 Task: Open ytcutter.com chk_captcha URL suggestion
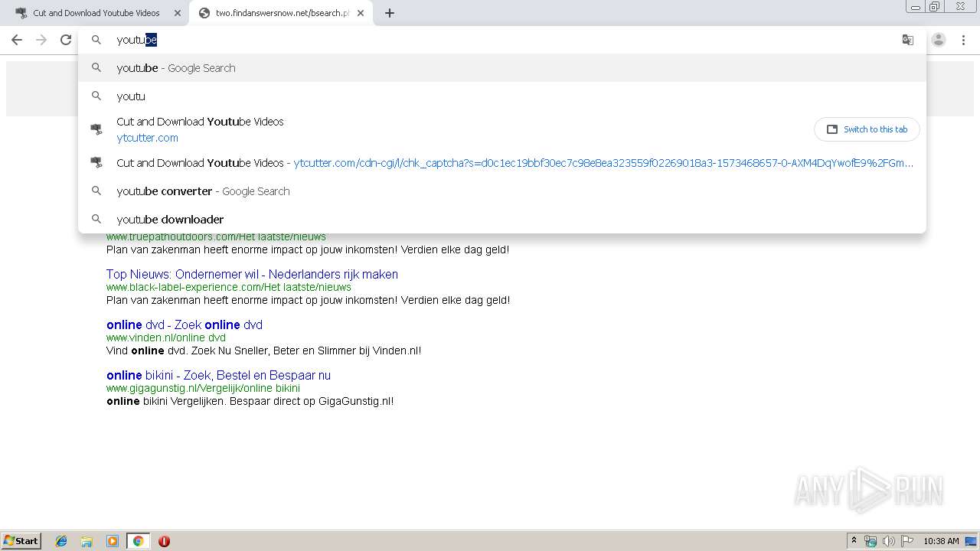point(502,163)
